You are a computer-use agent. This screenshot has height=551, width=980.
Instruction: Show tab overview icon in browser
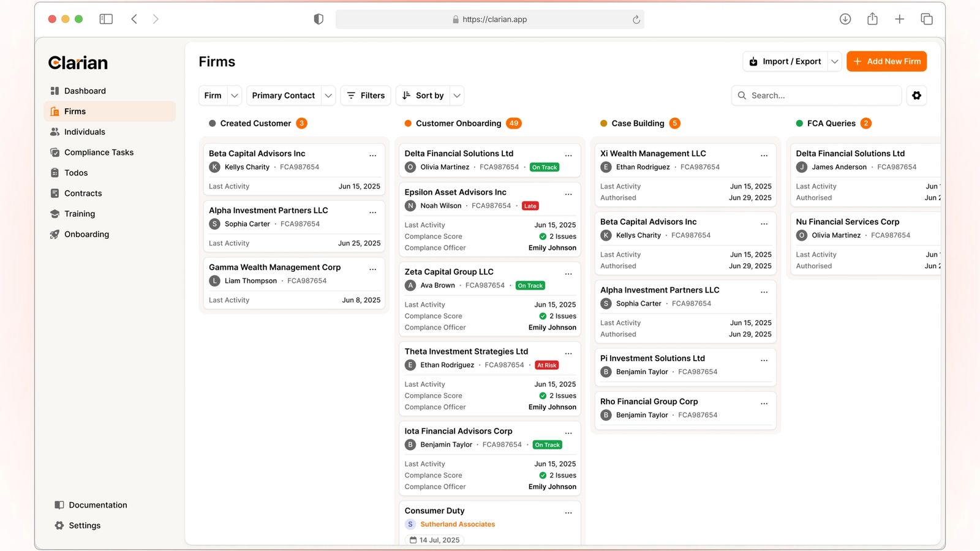click(927, 19)
